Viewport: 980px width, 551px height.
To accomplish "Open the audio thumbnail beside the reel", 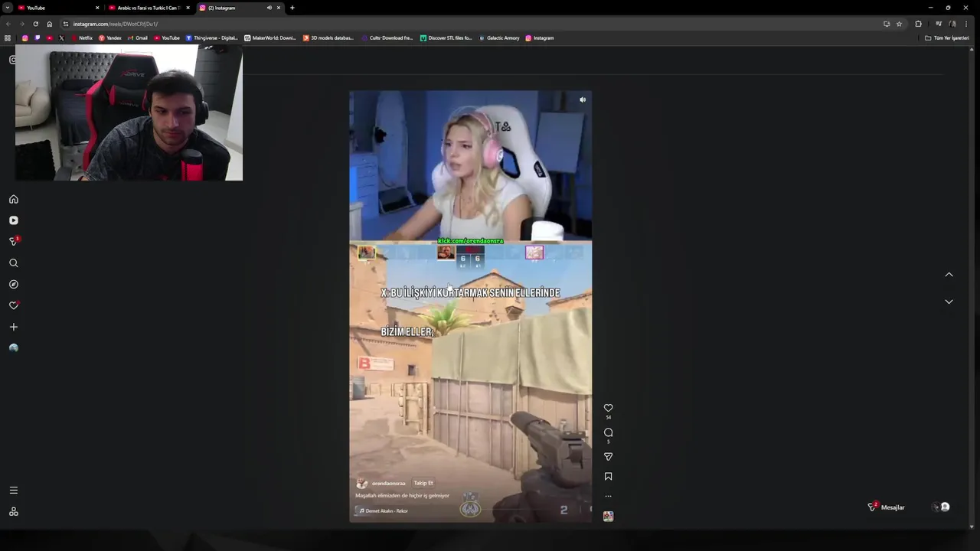I will 608,517.
